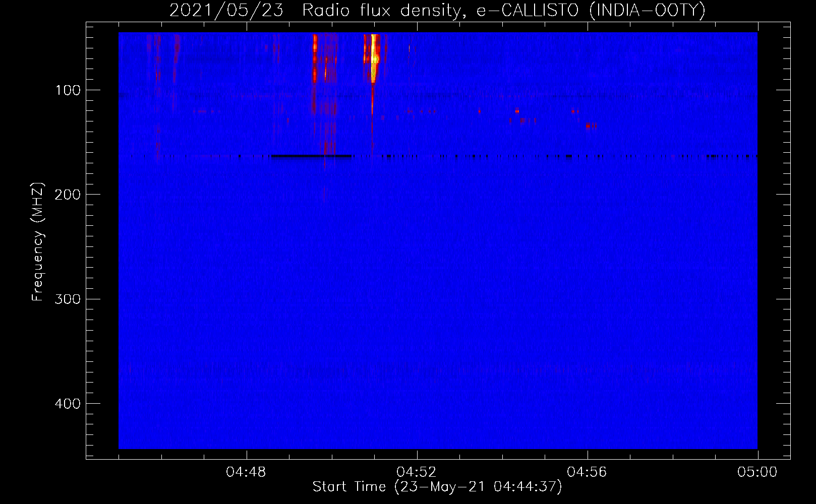Click the 04:48 time tick label
The image size is (816, 504).
tap(246, 472)
